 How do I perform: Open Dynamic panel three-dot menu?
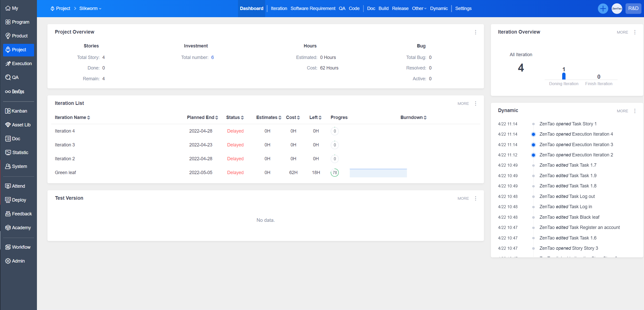635,111
